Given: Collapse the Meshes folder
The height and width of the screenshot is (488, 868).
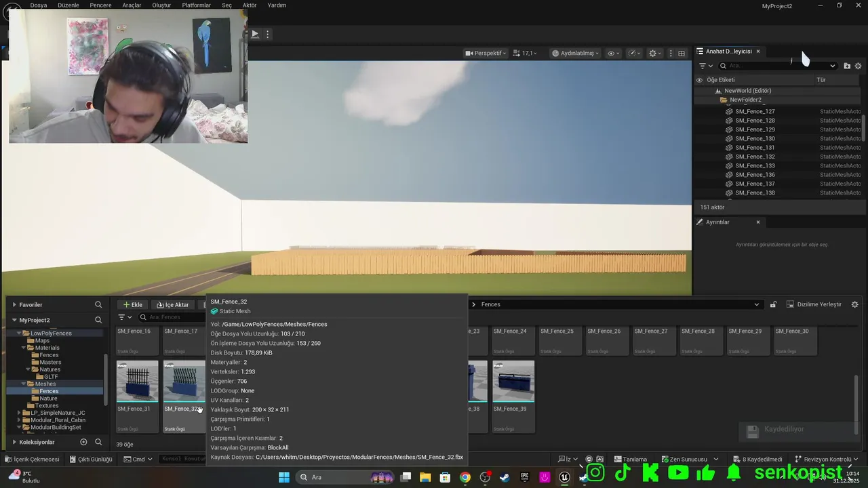Looking at the screenshot, I should pos(23,384).
